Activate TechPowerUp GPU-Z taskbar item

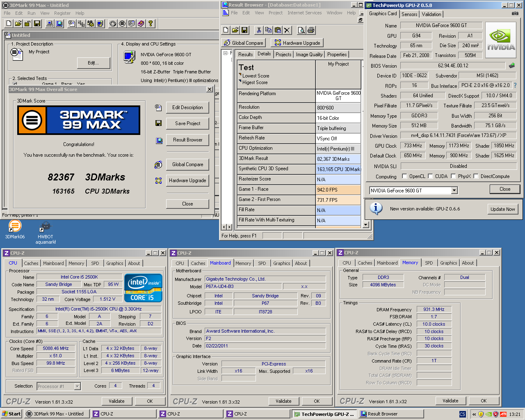[x=324, y=414]
